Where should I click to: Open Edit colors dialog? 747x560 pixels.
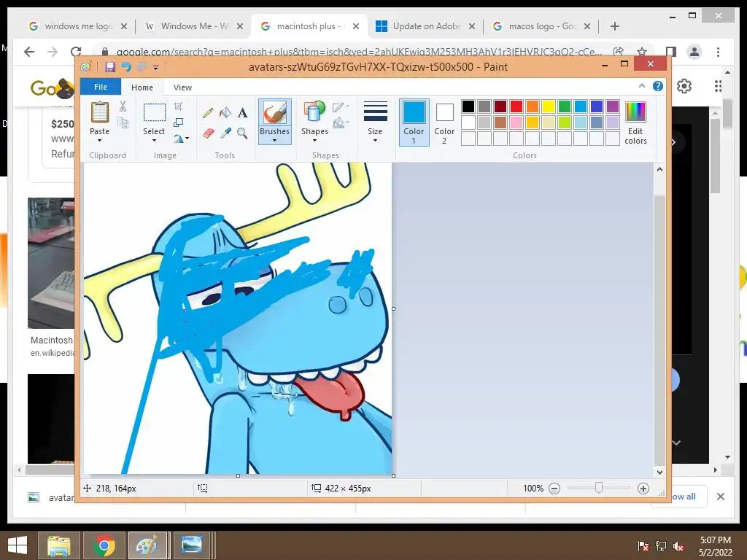click(635, 122)
